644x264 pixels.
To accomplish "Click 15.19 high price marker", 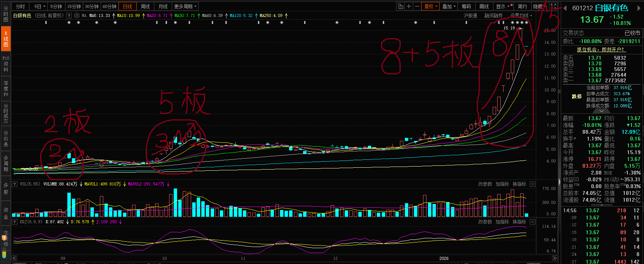I will pos(509,28).
